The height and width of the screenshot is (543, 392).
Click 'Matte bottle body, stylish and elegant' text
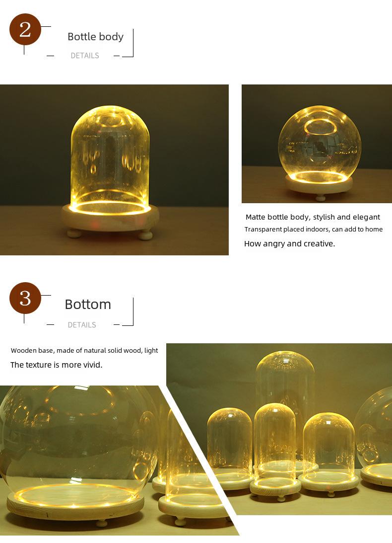click(x=313, y=217)
